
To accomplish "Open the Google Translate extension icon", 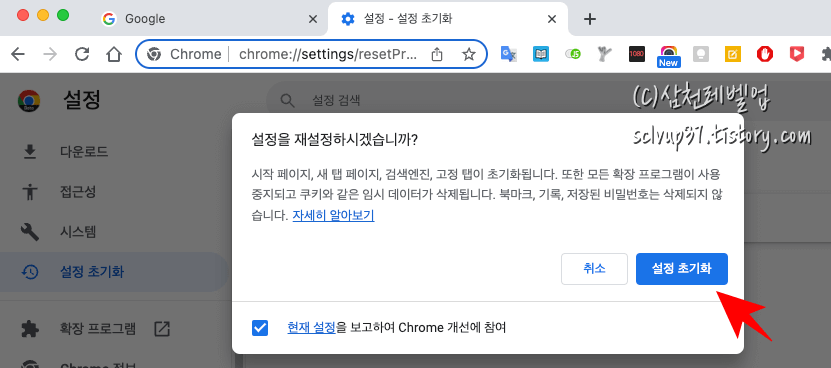I will click(x=509, y=54).
